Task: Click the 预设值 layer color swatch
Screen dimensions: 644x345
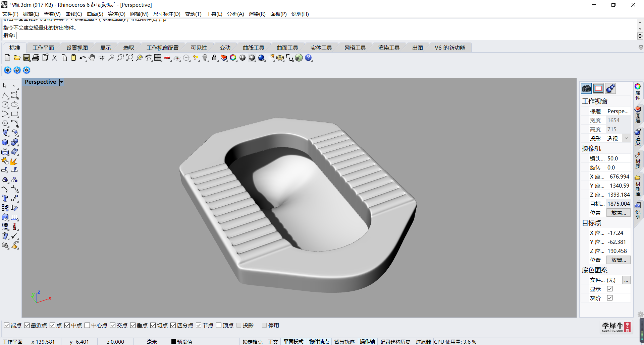Action: pyautogui.click(x=174, y=342)
